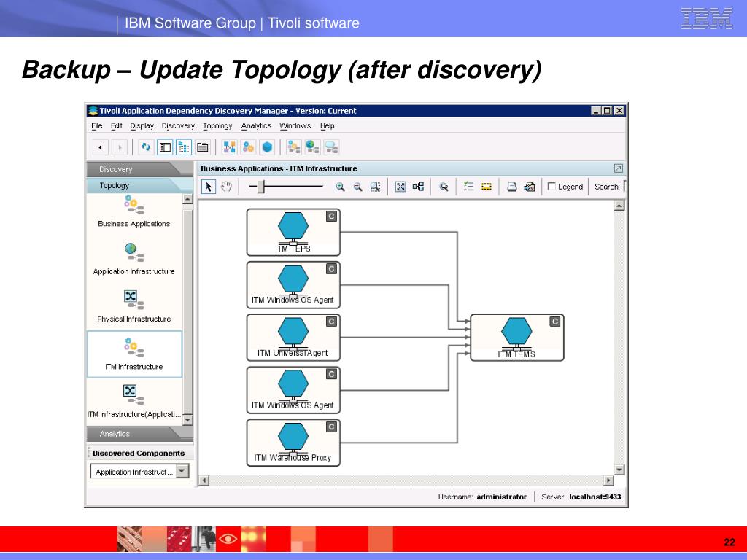Click the graph horizontal scrollbar left arrow
Screen dimensions: 747x560
(204, 480)
